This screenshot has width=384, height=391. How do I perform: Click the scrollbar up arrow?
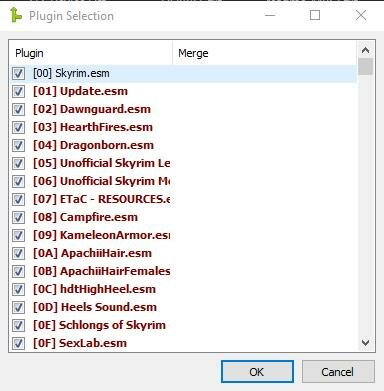(x=366, y=50)
